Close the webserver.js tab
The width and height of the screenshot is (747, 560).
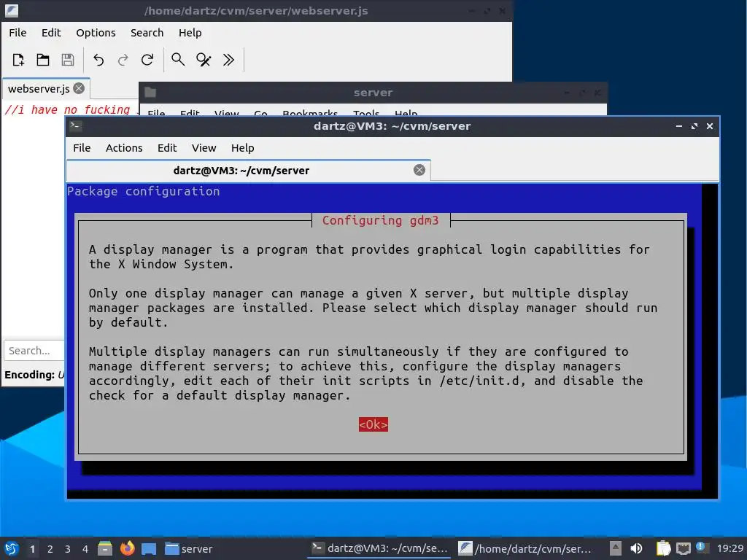(79, 88)
